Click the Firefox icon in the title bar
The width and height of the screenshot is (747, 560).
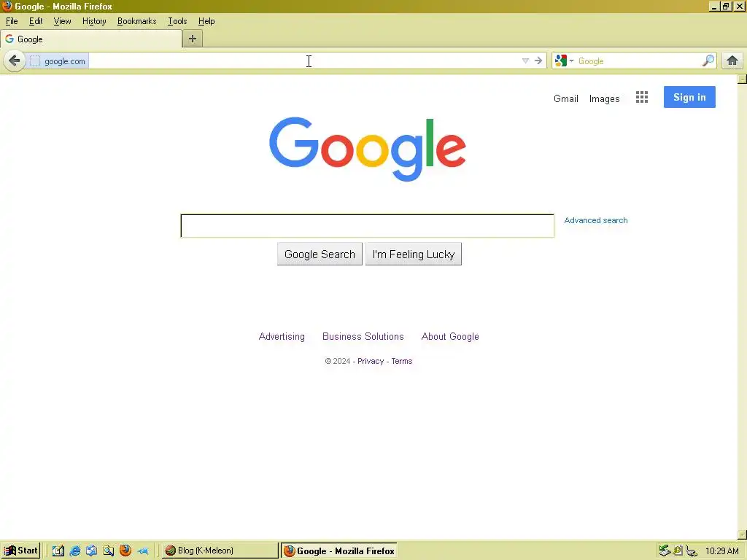pyautogui.click(x=7, y=6)
